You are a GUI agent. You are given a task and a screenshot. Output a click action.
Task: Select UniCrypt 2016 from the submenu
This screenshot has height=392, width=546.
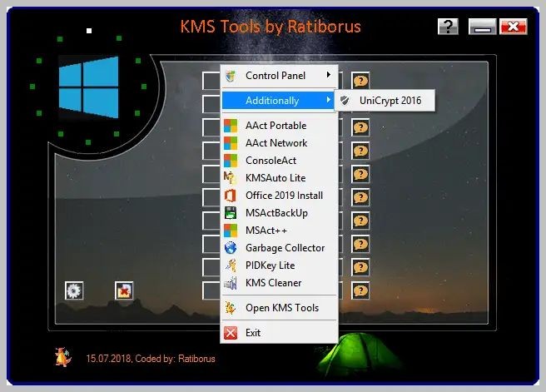389,101
